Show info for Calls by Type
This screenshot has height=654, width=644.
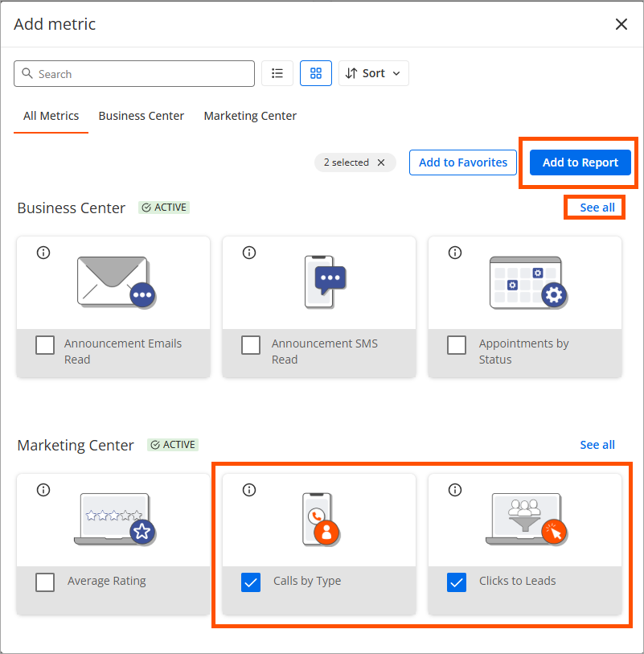(249, 490)
